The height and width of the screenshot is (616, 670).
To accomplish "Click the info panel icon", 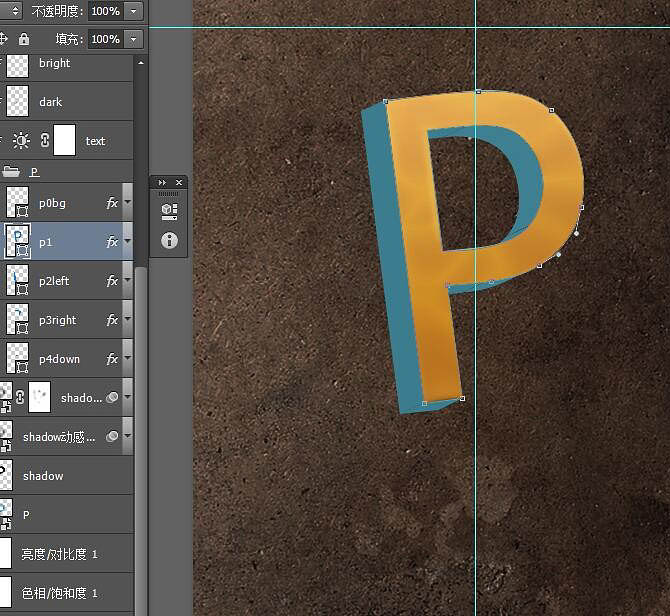I will coord(168,240).
